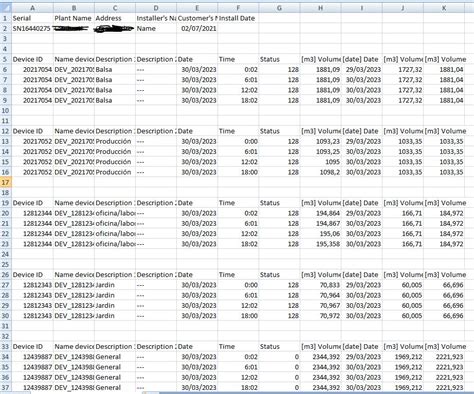Select highlighted row 17 header
The image size is (474, 394).
tap(6, 182)
